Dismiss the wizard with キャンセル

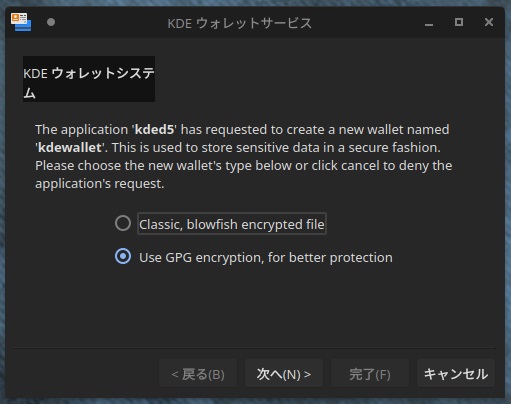[x=456, y=373]
